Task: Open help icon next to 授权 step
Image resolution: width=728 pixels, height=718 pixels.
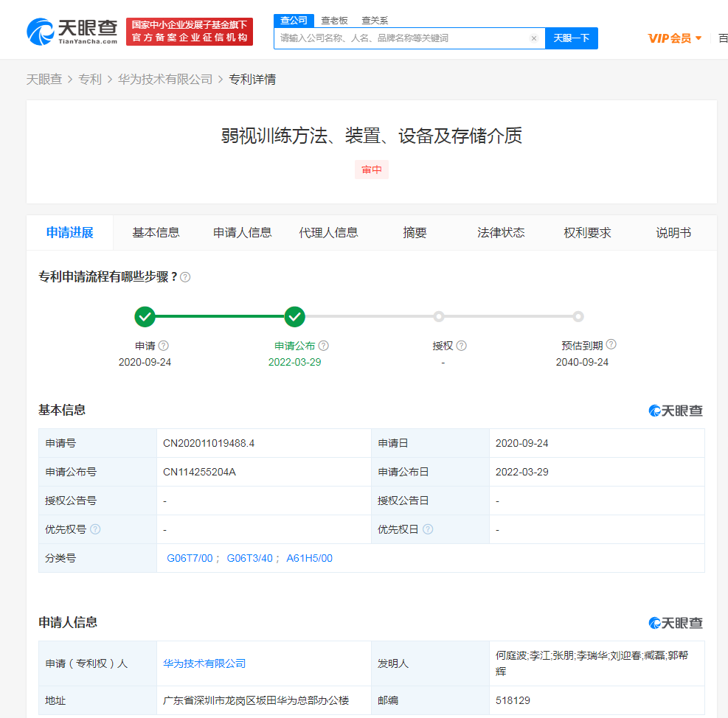Action: [x=462, y=345]
